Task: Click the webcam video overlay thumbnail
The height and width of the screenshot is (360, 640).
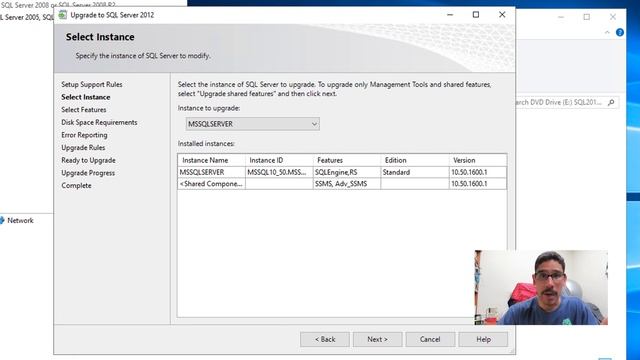Action: [x=541, y=287]
